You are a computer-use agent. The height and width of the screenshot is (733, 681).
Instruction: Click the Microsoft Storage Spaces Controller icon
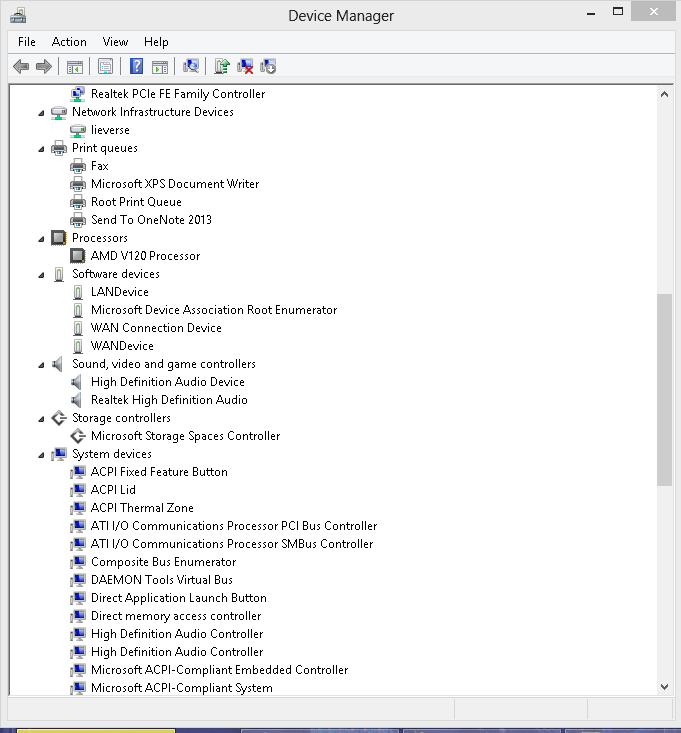pyautogui.click(x=78, y=436)
